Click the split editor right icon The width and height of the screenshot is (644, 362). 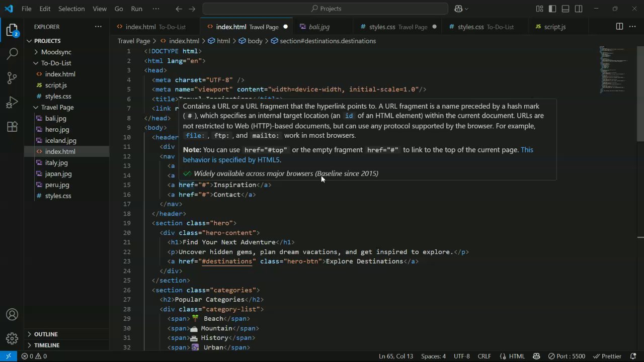click(x=619, y=27)
